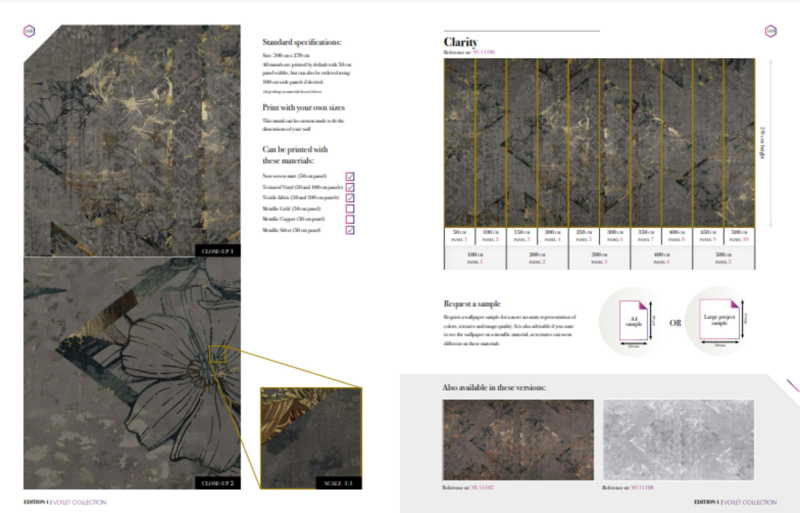Image resolution: width=800 pixels, height=513 pixels.
Task: Open the Close-up 1 image
Action: pos(132,140)
